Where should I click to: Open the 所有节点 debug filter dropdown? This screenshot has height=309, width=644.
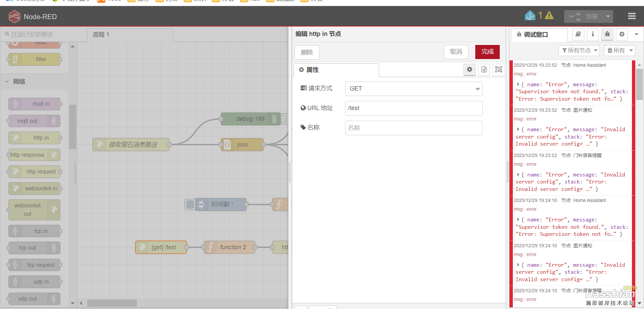click(x=579, y=50)
